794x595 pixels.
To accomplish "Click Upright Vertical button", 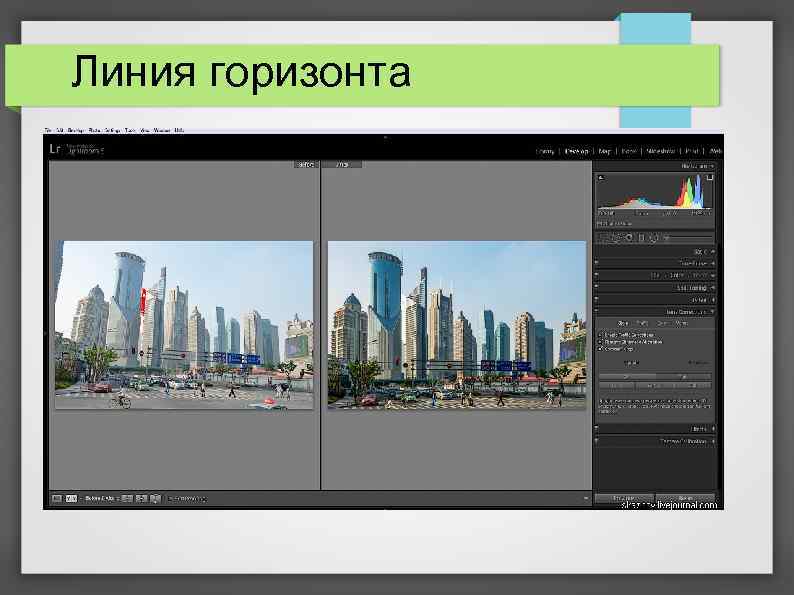I will pyautogui.click(x=654, y=386).
